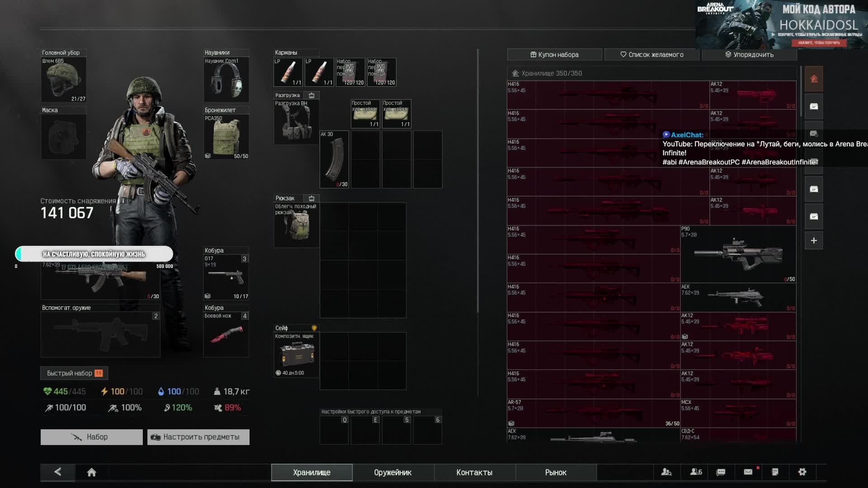Switch to the Оружейник tab

[x=392, y=472]
